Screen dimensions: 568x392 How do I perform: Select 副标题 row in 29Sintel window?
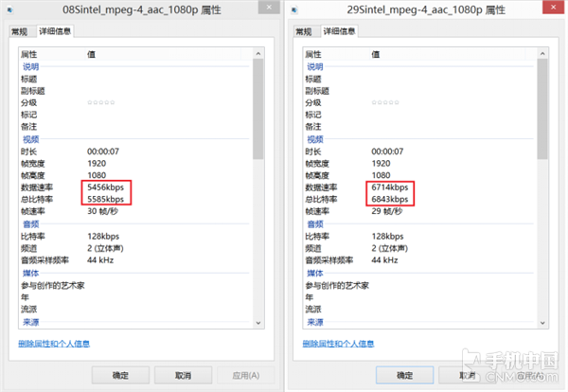(x=420, y=91)
